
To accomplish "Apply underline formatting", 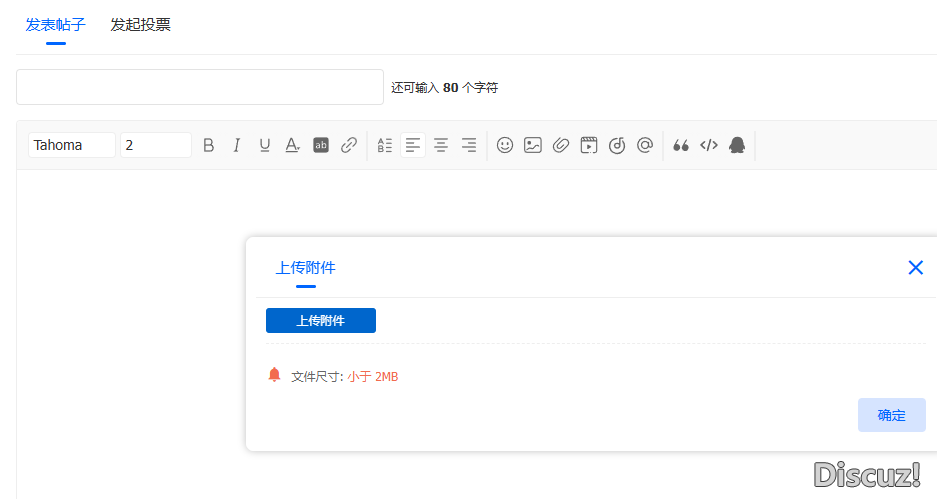I will pos(265,145).
